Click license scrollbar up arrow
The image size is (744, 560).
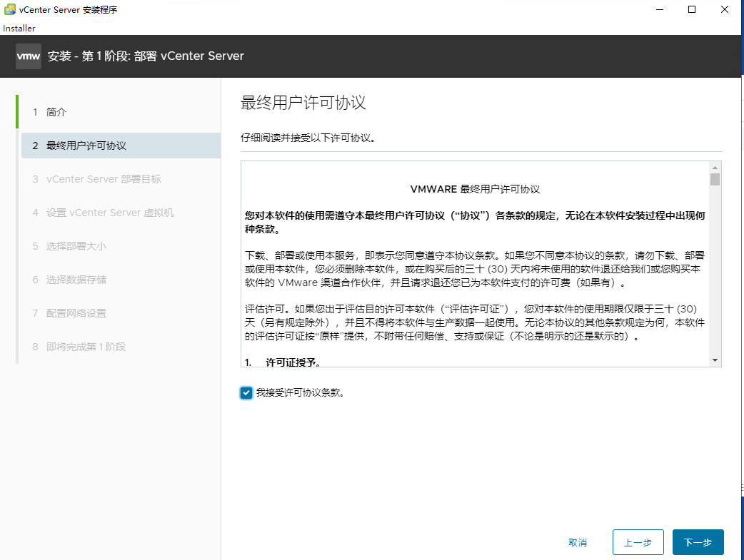pos(715,168)
